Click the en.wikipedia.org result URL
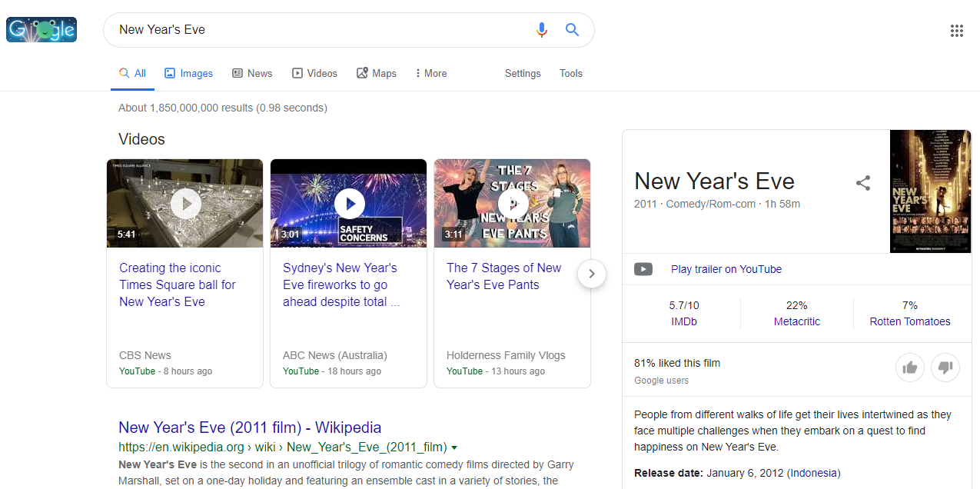The image size is (980, 489). click(283, 447)
